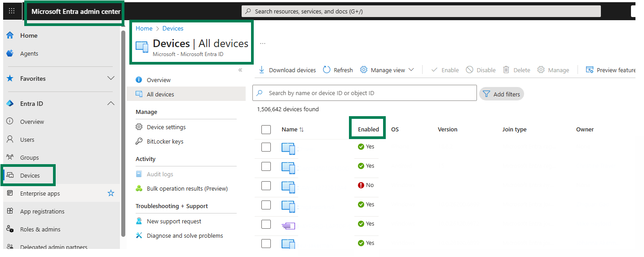The width and height of the screenshot is (644, 257).
Task: Click the Groups people icon
Action: pyautogui.click(x=10, y=157)
